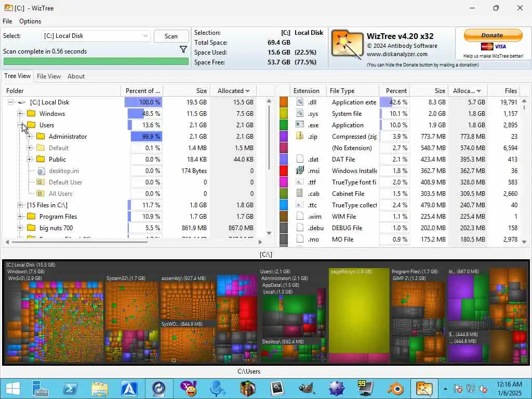Click the .cab cabinet file icon

300,193
